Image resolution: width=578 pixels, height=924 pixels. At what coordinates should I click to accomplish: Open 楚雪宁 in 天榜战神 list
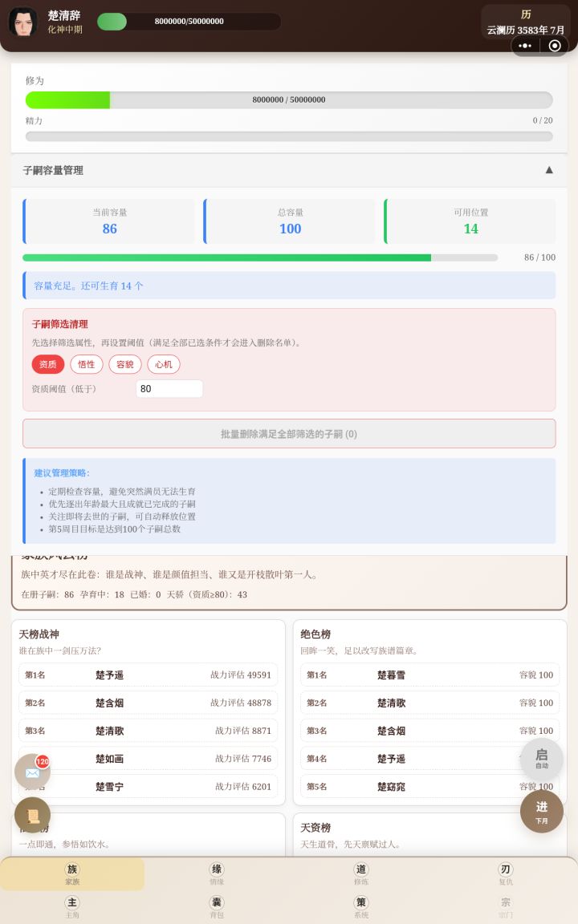(148, 787)
